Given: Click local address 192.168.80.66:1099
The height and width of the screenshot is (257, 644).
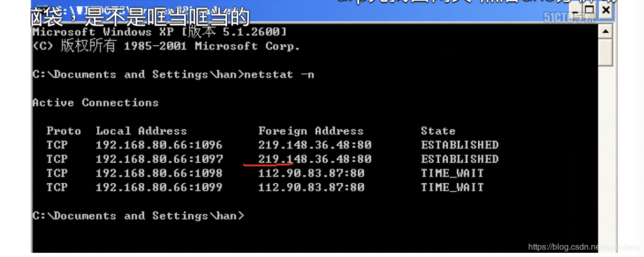Looking at the screenshot, I should (159, 187).
